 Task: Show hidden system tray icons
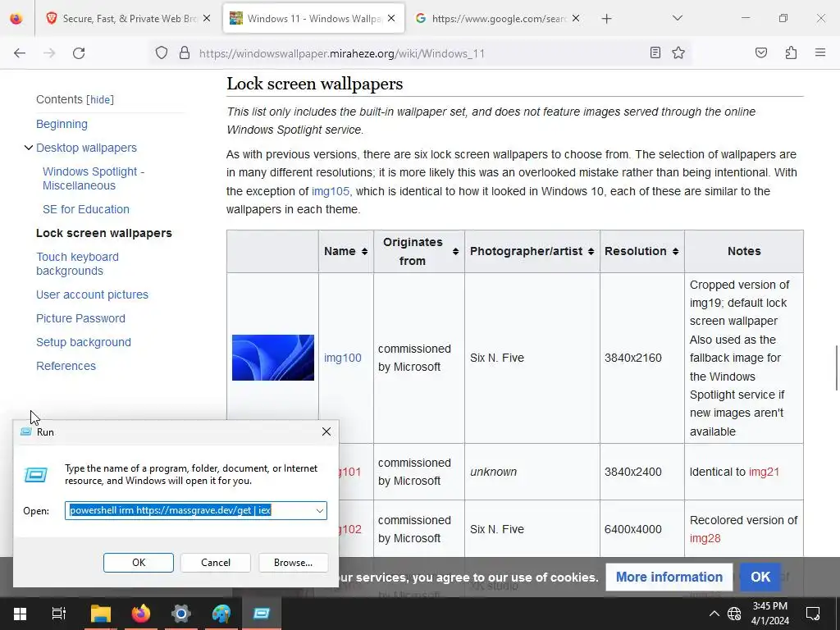(x=714, y=614)
